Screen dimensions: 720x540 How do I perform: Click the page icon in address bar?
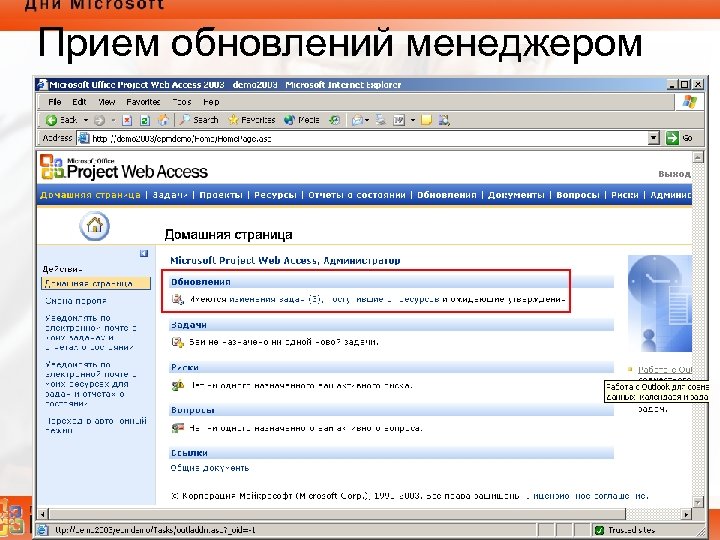[83, 138]
